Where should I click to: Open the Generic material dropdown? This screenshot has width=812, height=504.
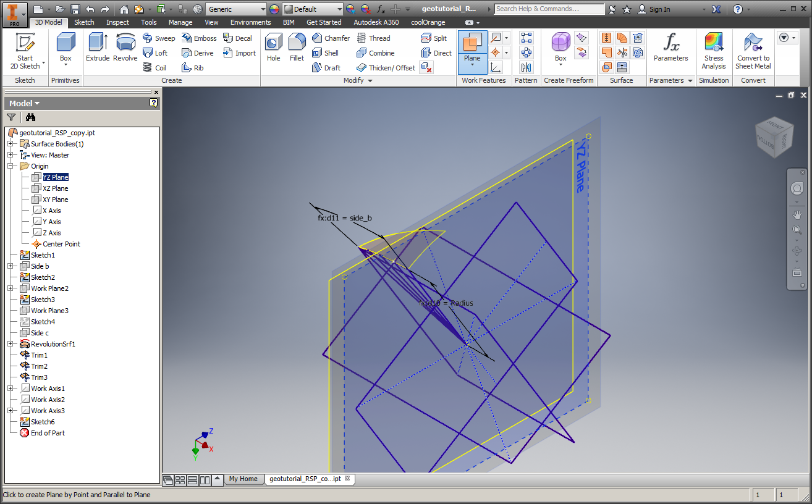(x=262, y=9)
